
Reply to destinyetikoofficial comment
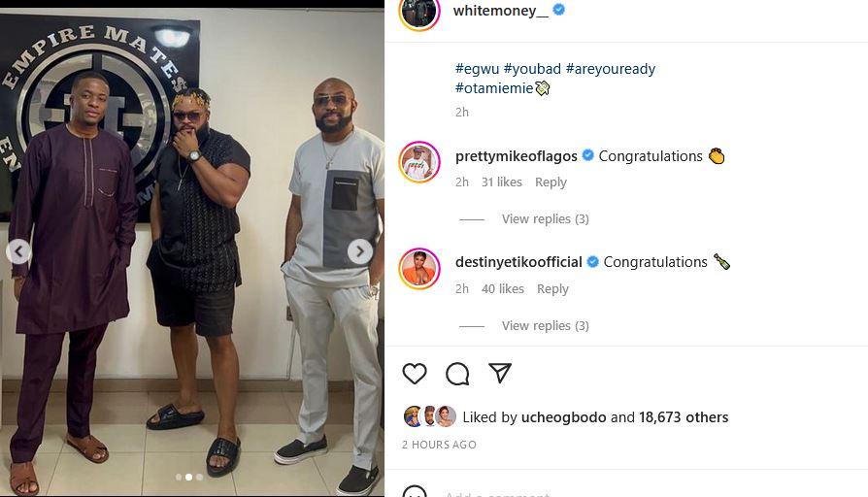[x=552, y=289]
